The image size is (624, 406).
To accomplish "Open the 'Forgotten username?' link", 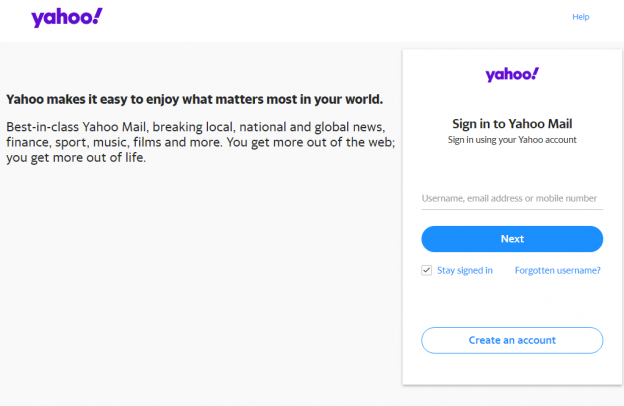I will (557, 270).
